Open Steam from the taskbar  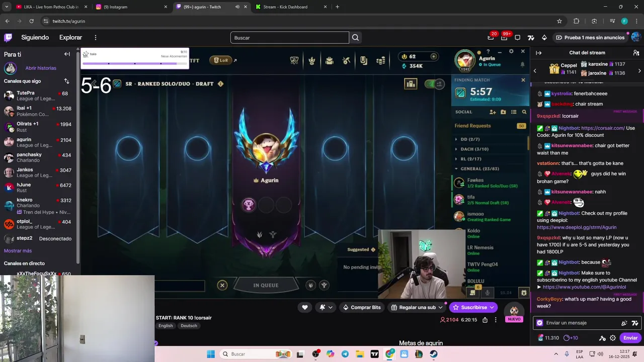pyautogui.click(x=434, y=354)
